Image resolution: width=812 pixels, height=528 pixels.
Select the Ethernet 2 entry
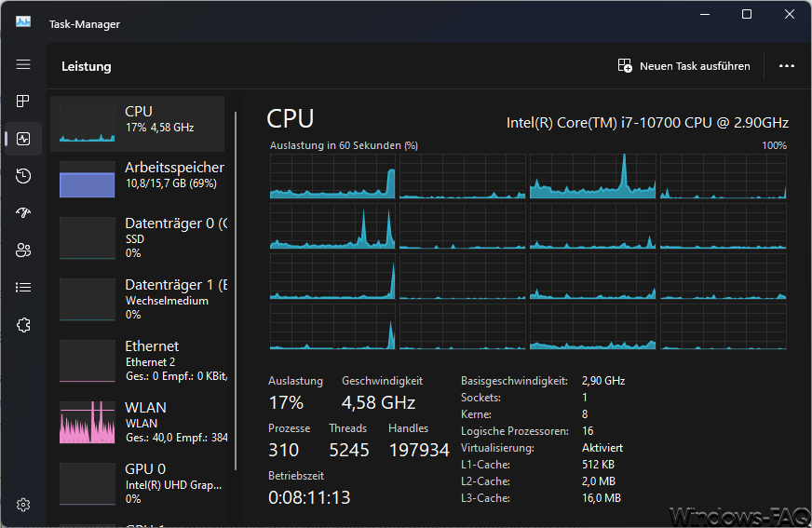(137, 360)
